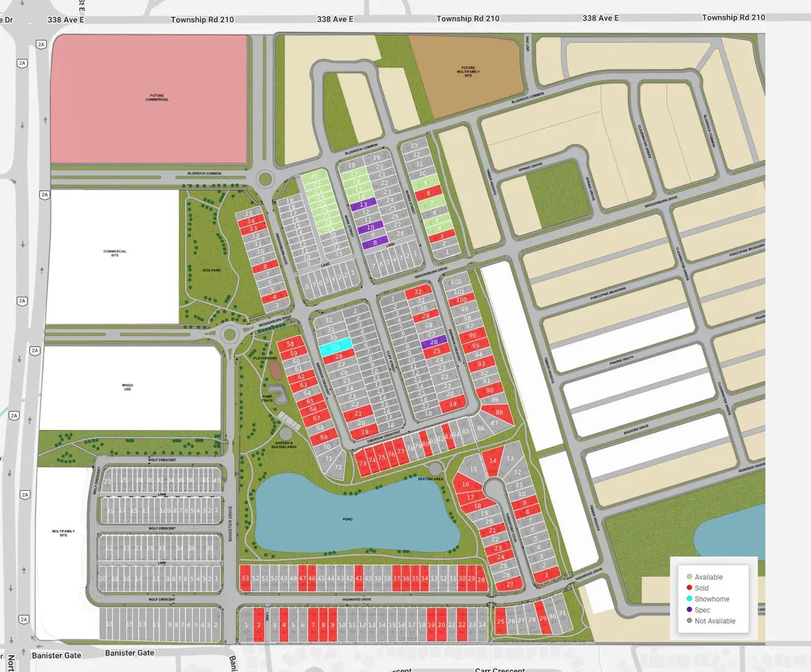The width and height of the screenshot is (811, 672).
Task: Click sold lot 88 on Emerson Crescent
Action: coord(499,413)
